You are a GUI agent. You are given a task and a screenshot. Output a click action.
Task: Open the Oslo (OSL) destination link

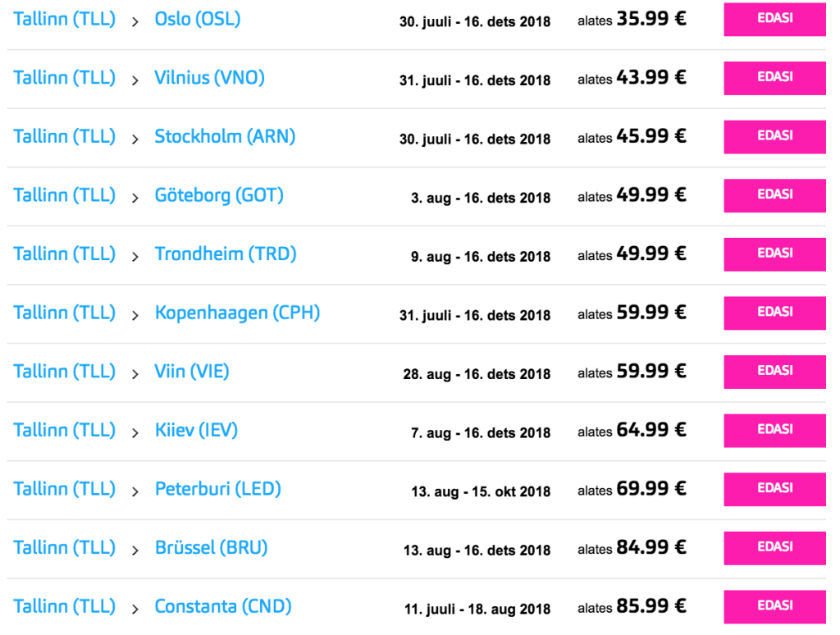198,19
